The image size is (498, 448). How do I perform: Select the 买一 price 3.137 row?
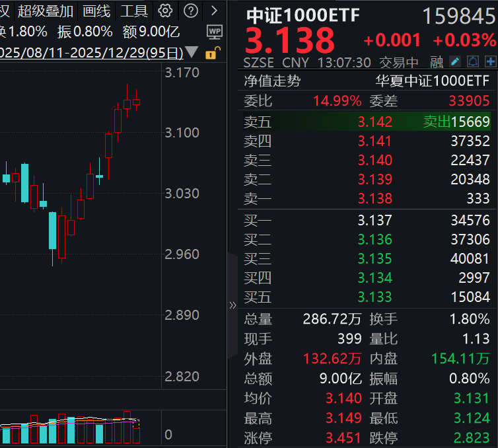(x=367, y=220)
